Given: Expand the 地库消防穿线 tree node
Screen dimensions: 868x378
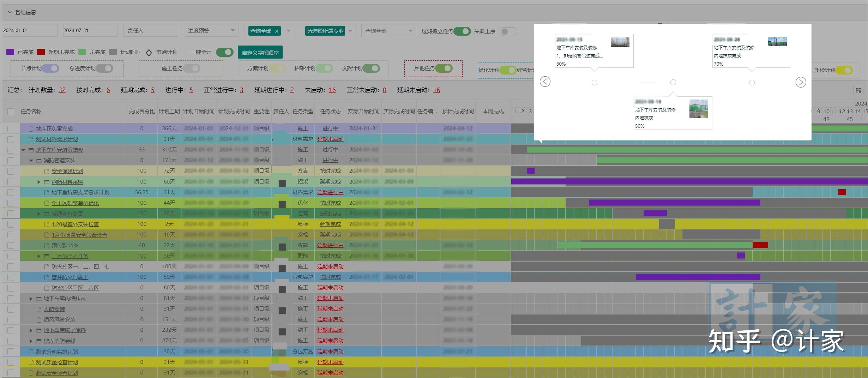Looking at the screenshot, I should (x=31, y=341).
